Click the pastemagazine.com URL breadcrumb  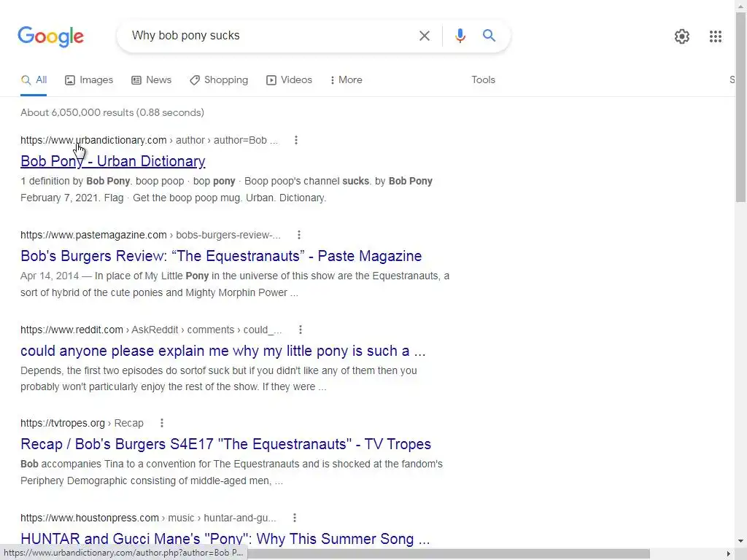point(150,235)
